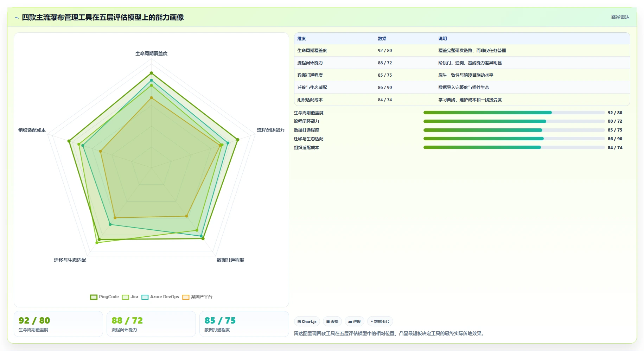
Task: Toggle PingCode legend entry in radar chart
Action: (104, 297)
